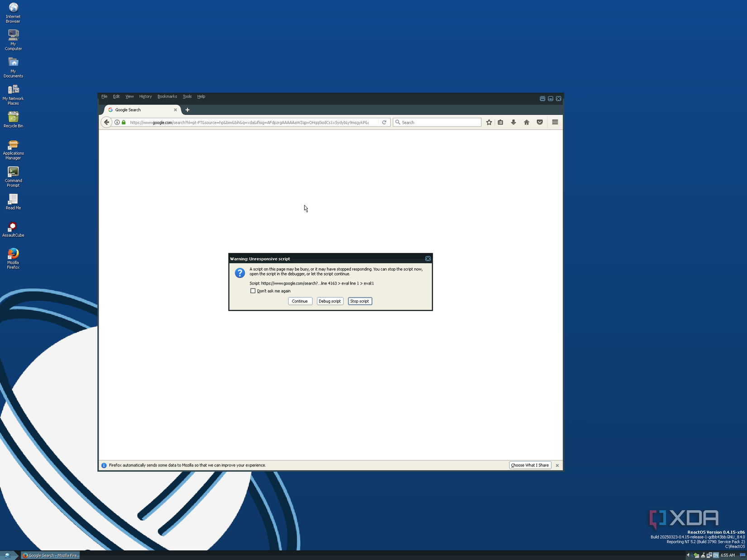This screenshot has width=747, height=560.
Task: Click the Firefox Search box
Action: [x=437, y=122]
